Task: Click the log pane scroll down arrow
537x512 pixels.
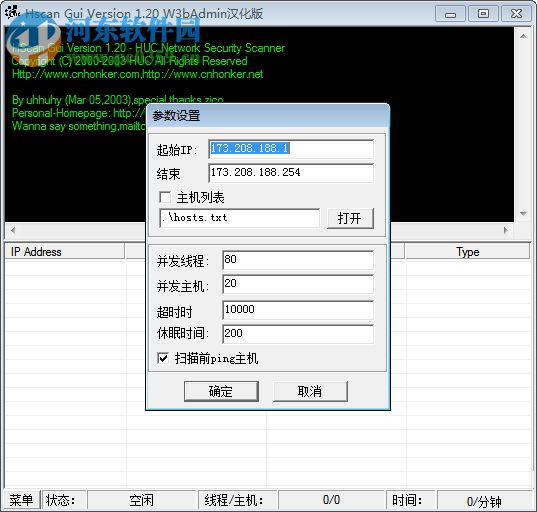Action: coord(523,213)
